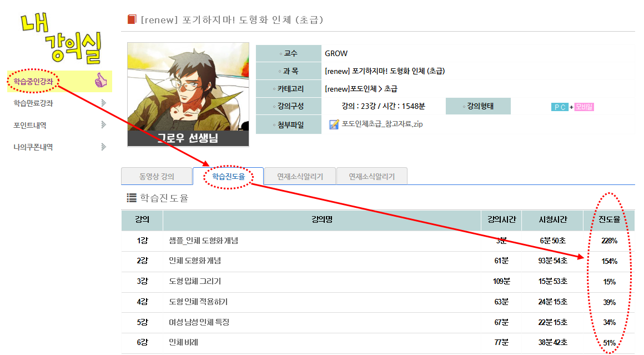
Task: Click the 109분 lecture duration
Action: pyautogui.click(x=501, y=282)
